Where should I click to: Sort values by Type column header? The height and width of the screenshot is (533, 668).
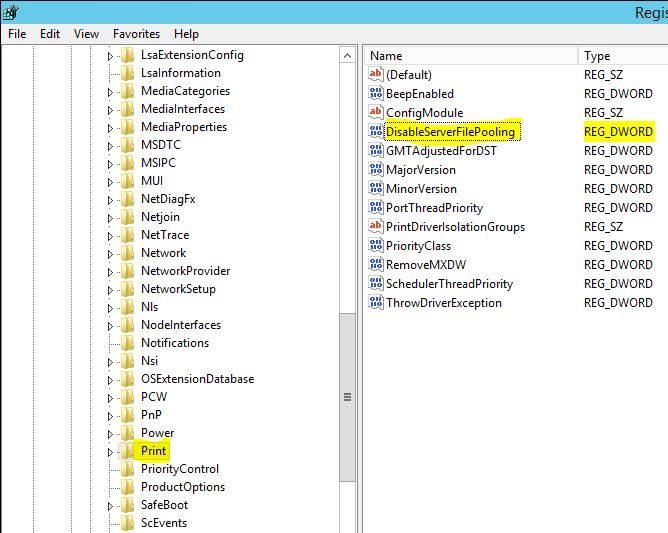point(623,56)
